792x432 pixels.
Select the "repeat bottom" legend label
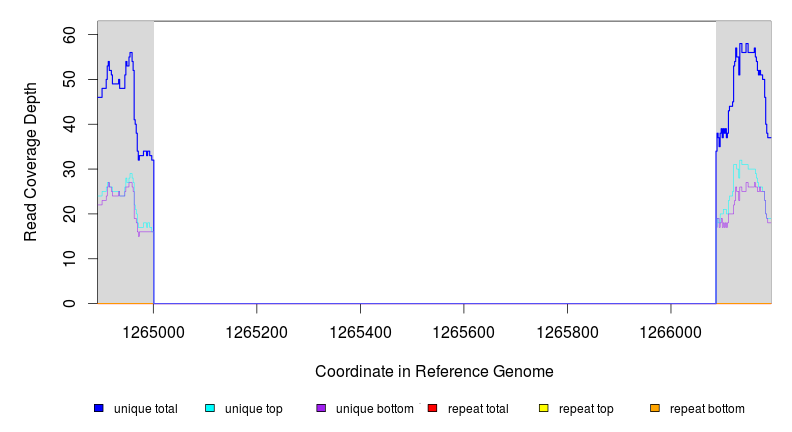707,409
